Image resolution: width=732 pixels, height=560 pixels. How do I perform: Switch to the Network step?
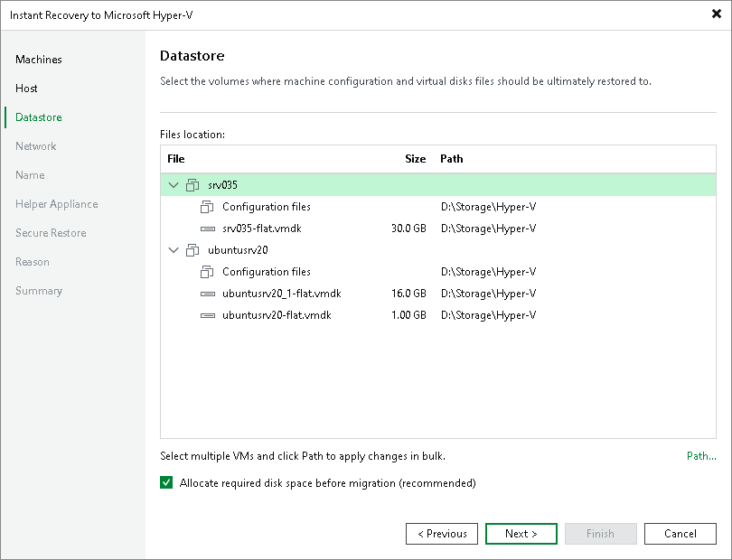point(36,145)
